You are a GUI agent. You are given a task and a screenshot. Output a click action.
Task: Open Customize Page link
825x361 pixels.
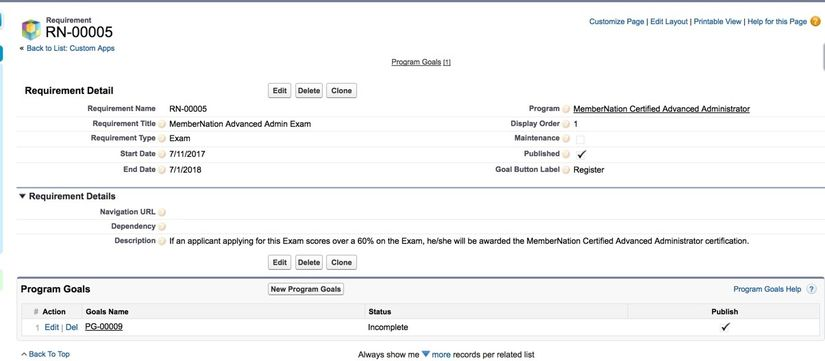(616, 22)
